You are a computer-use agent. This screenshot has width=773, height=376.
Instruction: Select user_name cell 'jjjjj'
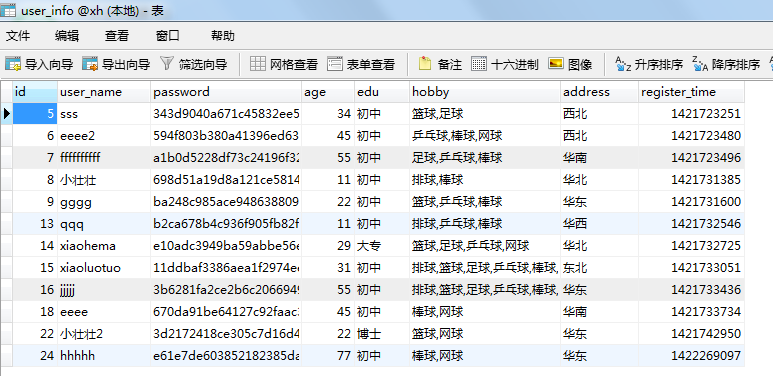104,290
